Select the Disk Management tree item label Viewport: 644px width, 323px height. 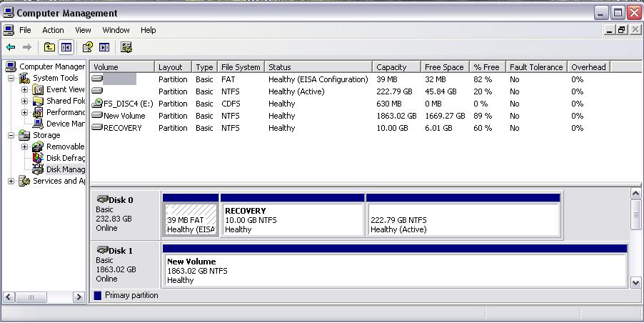click(66, 169)
